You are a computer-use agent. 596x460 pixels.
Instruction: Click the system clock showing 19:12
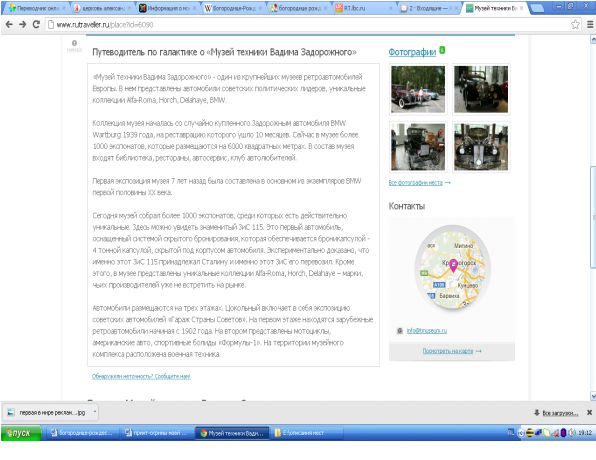pyautogui.click(x=585, y=433)
